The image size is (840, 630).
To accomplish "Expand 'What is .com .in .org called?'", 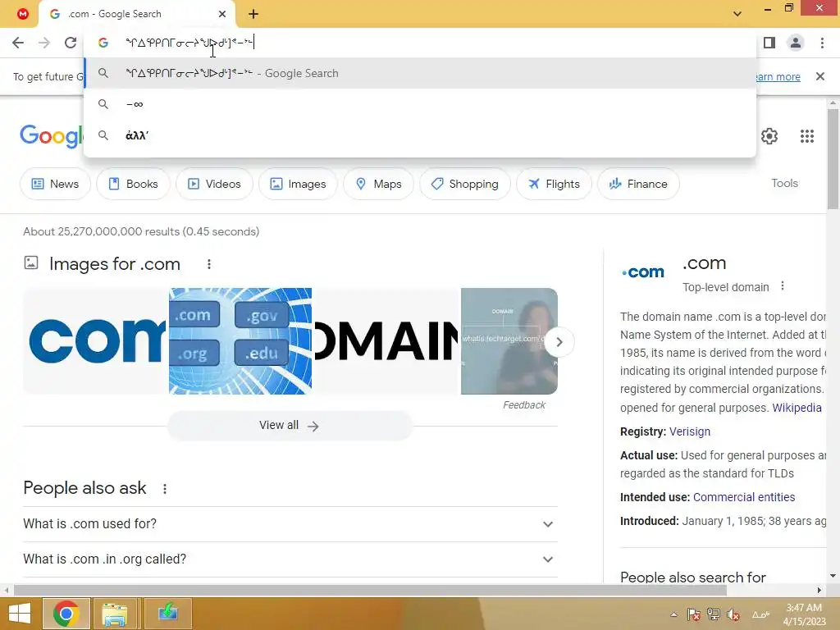I will click(x=290, y=559).
